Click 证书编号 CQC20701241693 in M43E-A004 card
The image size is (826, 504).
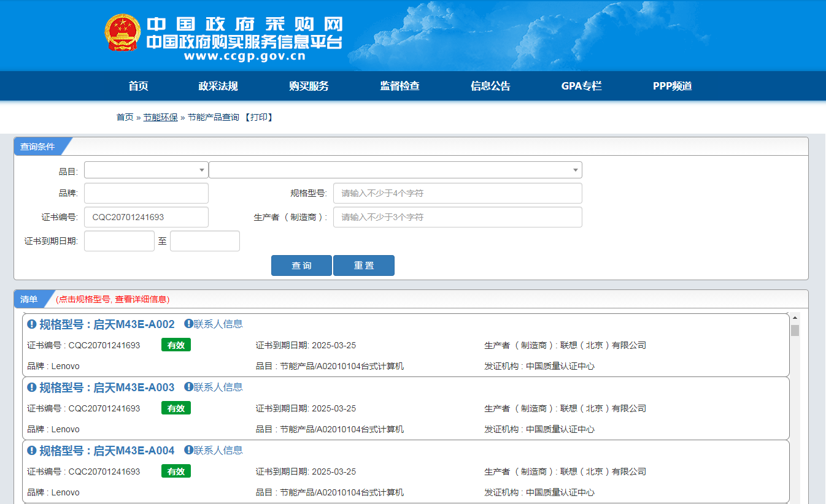83,472
